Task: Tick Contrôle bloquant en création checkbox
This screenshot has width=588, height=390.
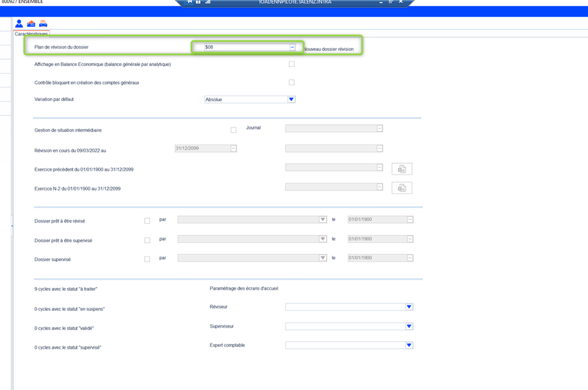Action: (x=292, y=82)
